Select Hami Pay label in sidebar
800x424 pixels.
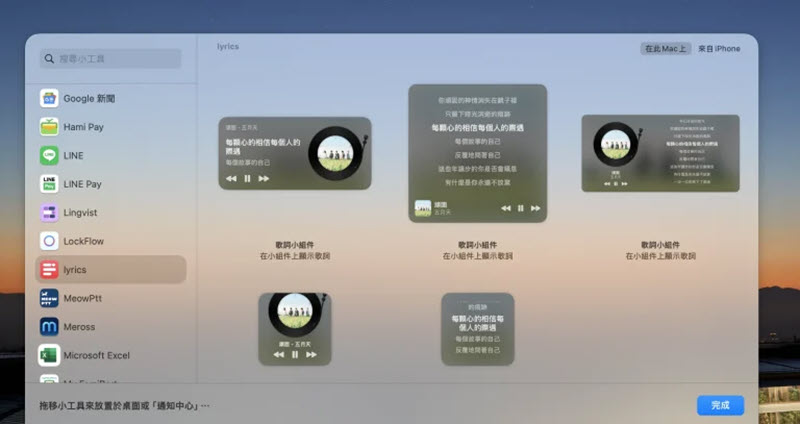(x=84, y=127)
